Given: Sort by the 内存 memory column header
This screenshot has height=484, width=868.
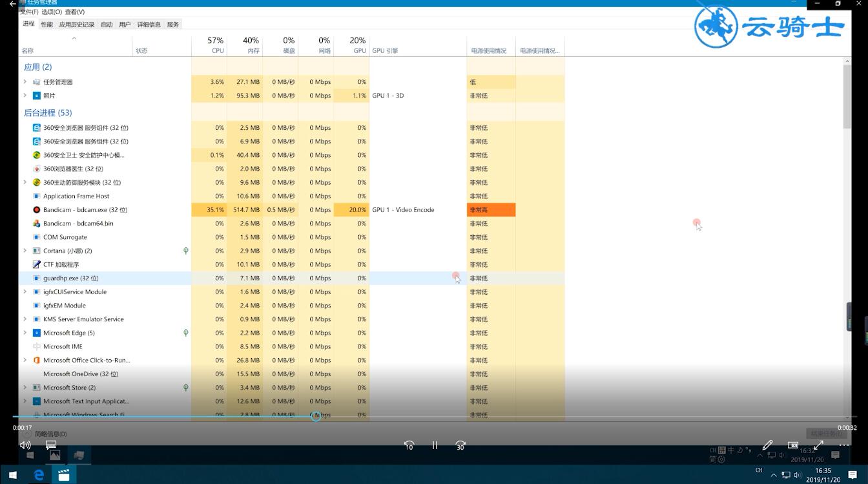Looking at the screenshot, I should pos(245,45).
